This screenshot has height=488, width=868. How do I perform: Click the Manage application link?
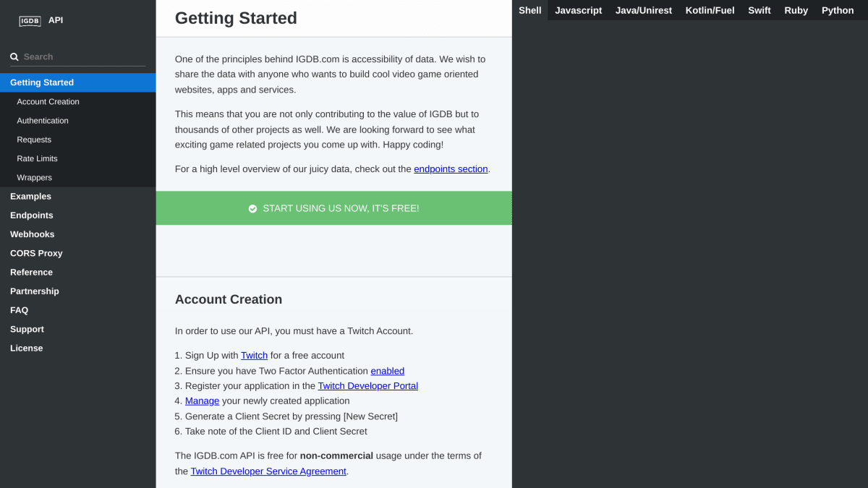pyautogui.click(x=202, y=401)
